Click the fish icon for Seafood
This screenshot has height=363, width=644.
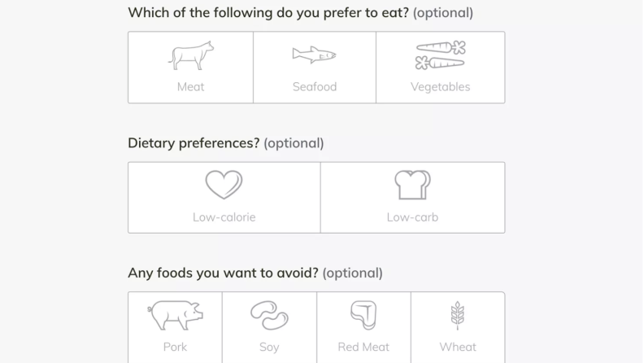pos(314,55)
